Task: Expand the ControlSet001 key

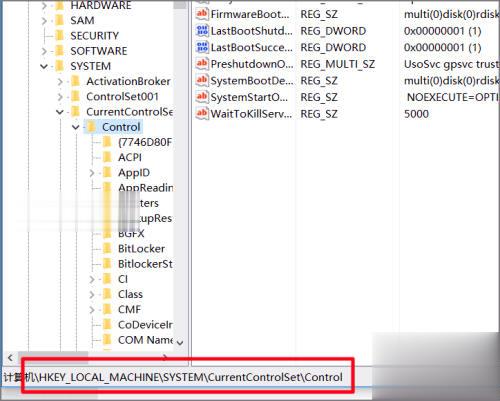Action: tap(60, 97)
